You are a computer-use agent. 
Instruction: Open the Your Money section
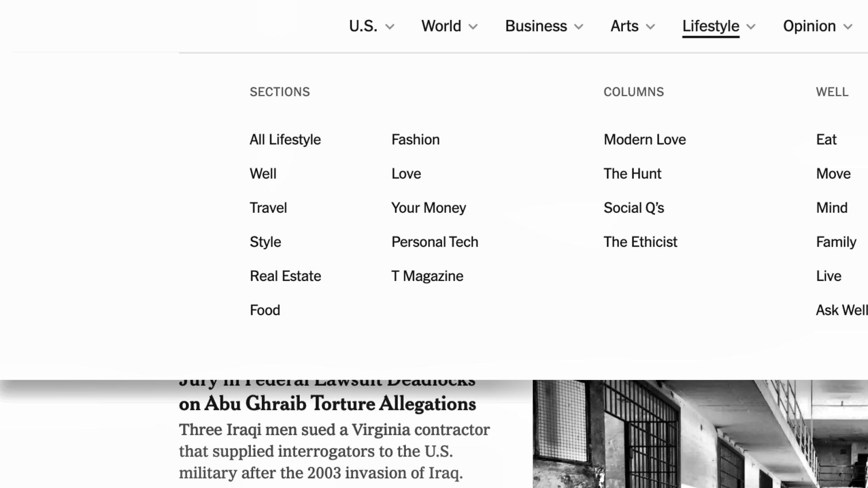(x=428, y=208)
